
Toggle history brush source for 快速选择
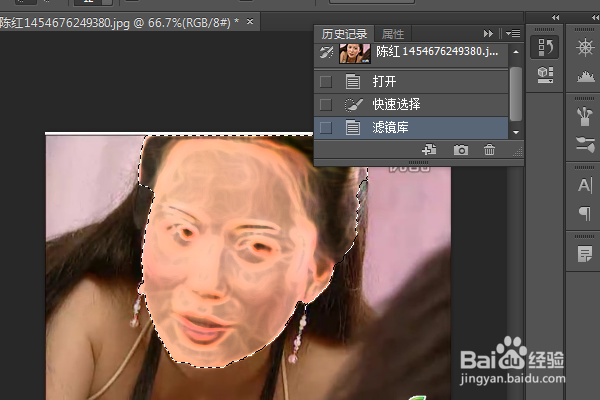coord(326,104)
